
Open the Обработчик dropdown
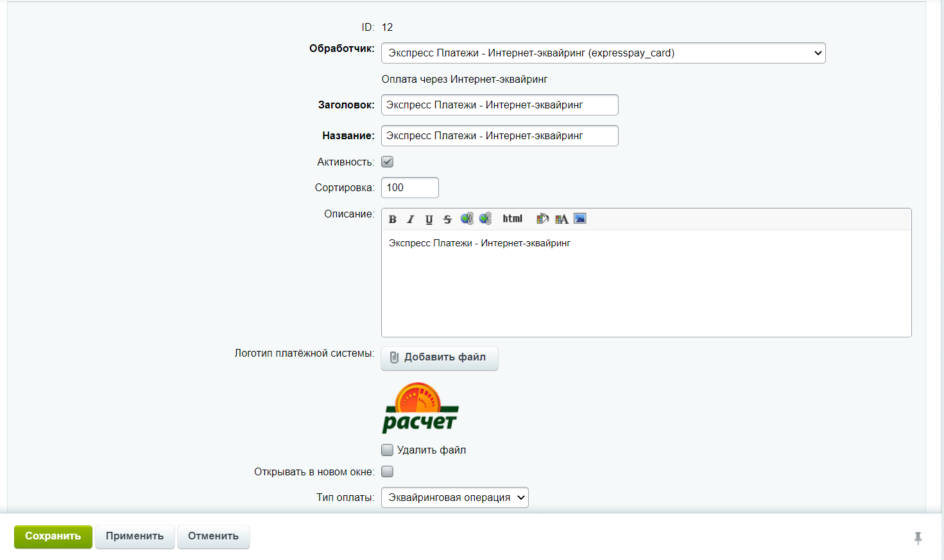click(x=603, y=53)
